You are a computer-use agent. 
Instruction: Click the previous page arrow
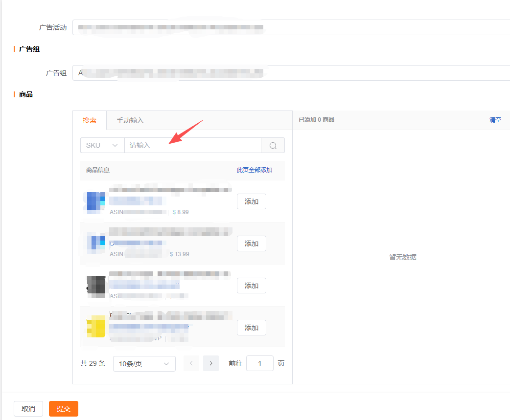[x=191, y=363]
